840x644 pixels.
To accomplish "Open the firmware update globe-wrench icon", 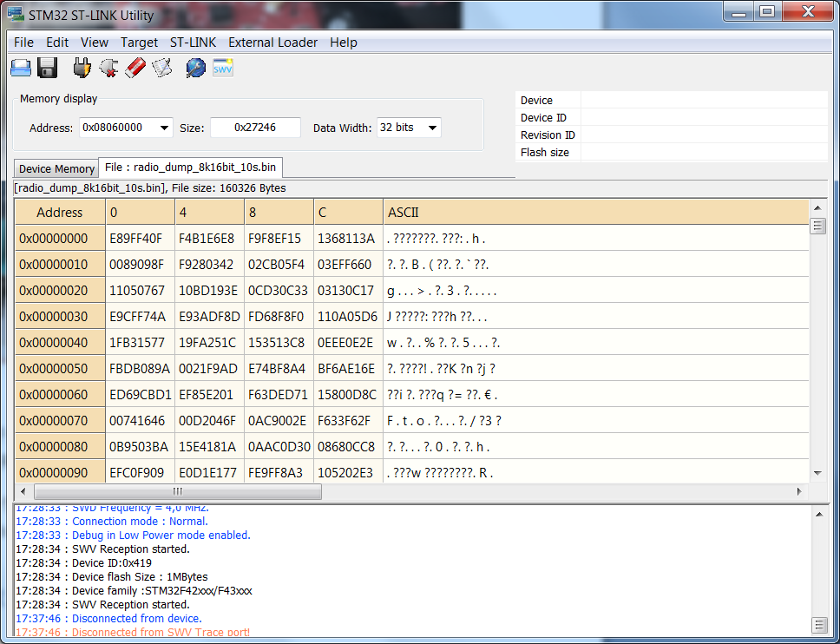I will [196, 69].
